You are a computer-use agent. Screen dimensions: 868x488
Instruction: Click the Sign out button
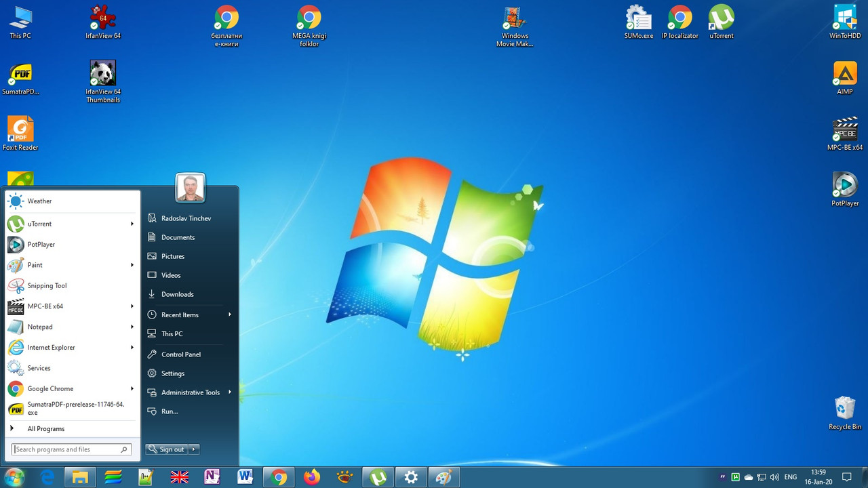tap(167, 449)
